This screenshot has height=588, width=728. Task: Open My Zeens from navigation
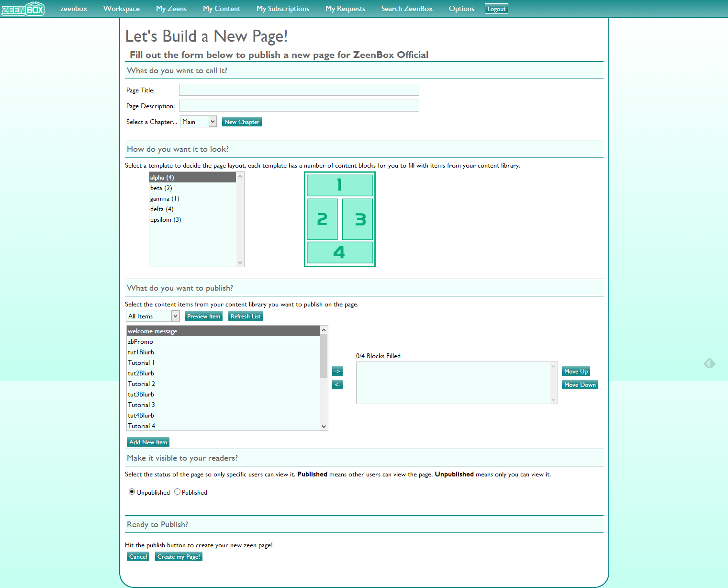click(171, 9)
